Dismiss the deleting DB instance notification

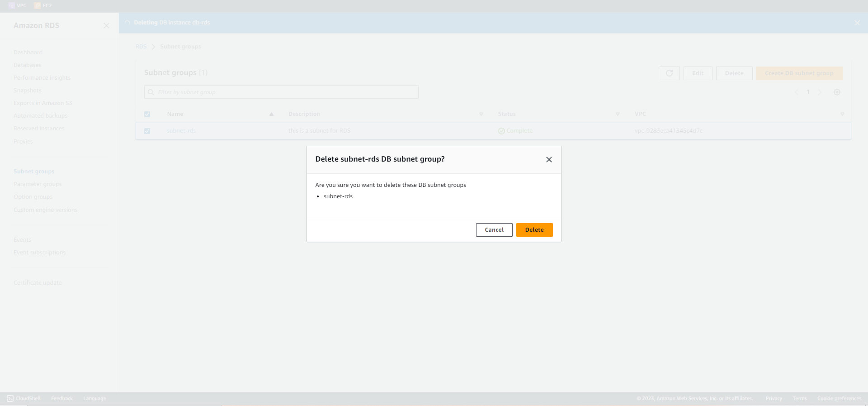click(857, 23)
